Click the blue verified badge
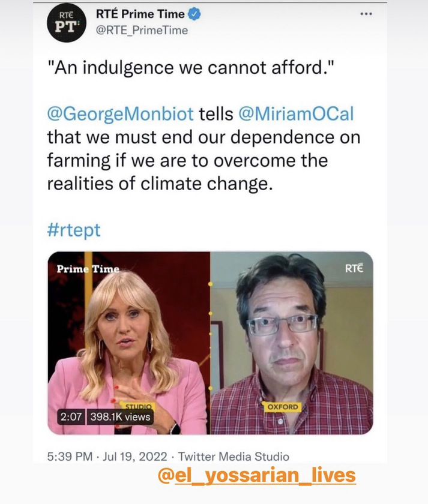This screenshot has width=428, height=504. click(194, 14)
